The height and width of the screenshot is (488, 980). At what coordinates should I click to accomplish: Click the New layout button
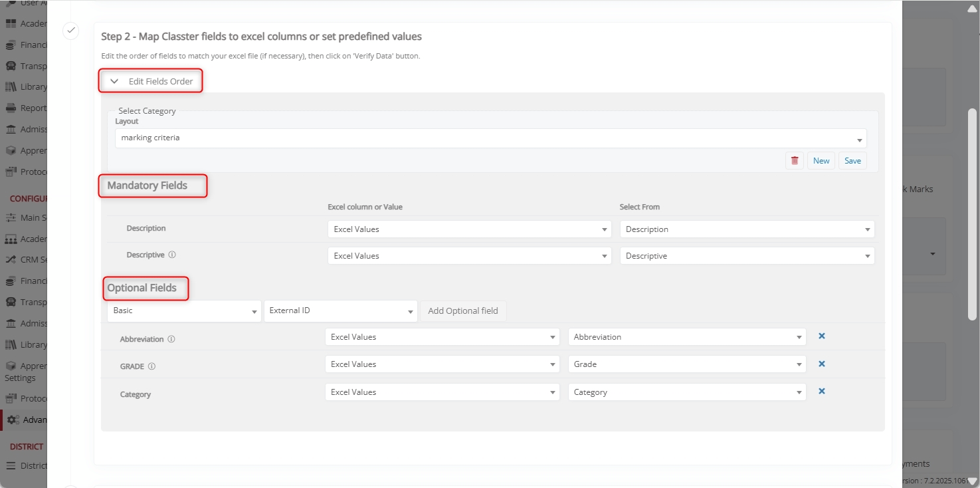tap(821, 161)
